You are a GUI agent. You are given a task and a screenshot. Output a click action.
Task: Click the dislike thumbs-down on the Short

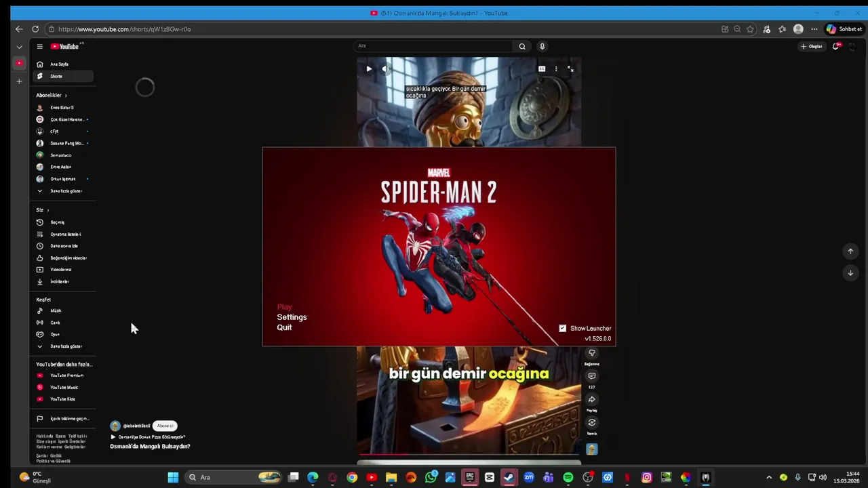(x=592, y=353)
